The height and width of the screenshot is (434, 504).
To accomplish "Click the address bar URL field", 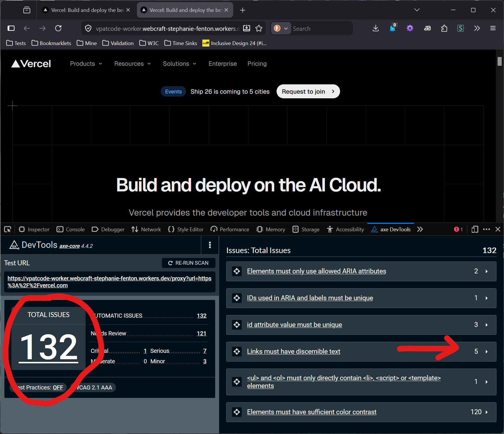I will [168, 29].
